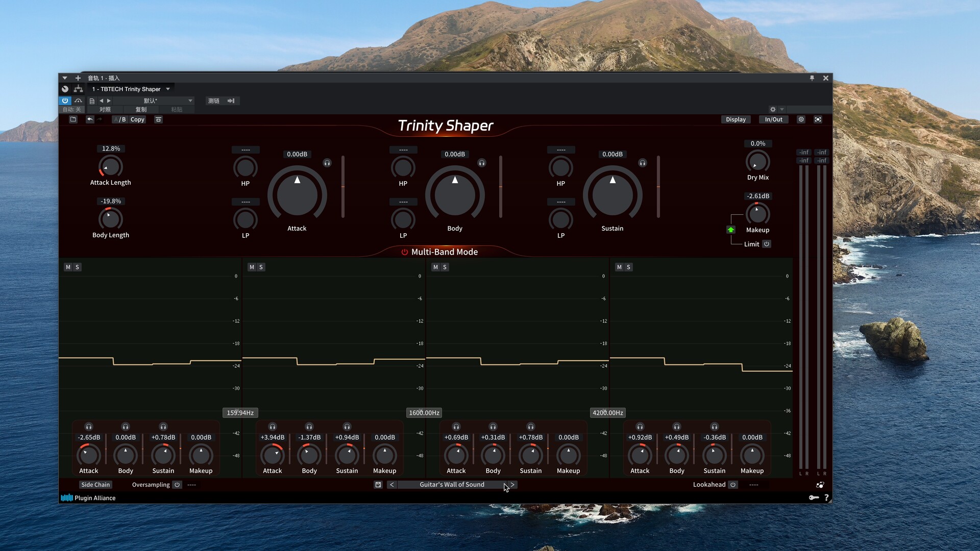The image size is (980, 551).
Task: Solo-listen the main Sustain headphone icon
Action: coord(643,163)
